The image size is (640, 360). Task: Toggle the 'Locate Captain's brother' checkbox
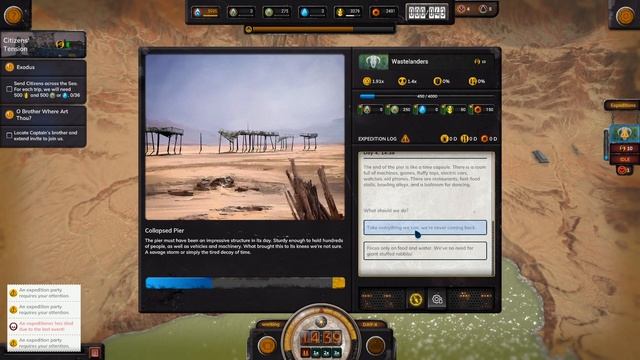(9, 136)
